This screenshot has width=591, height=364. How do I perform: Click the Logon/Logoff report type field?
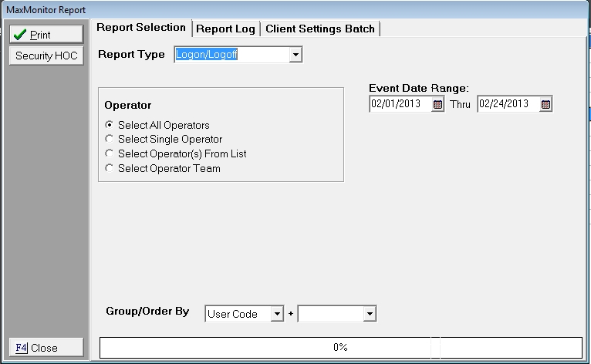pos(230,55)
